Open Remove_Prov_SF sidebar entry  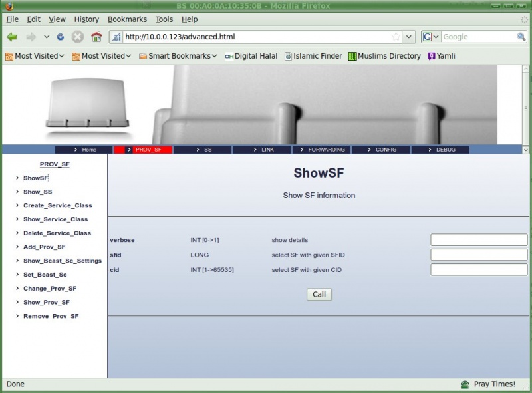click(x=51, y=317)
